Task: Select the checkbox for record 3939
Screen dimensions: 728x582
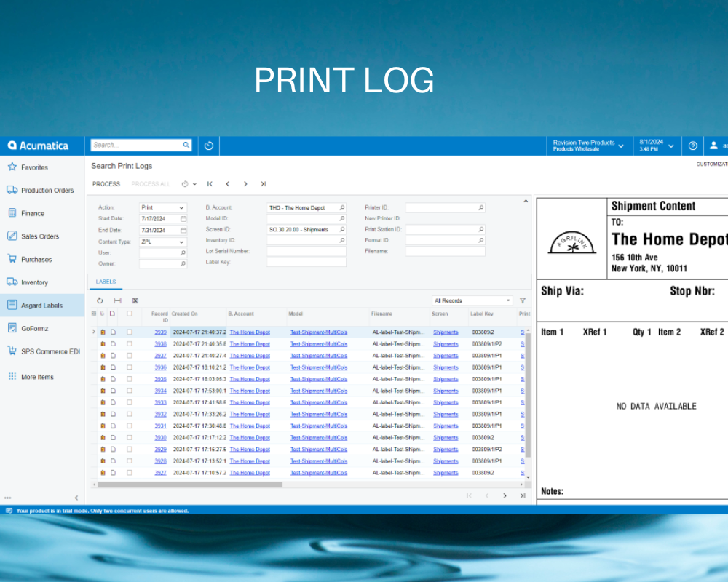Action: pos(130,332)
